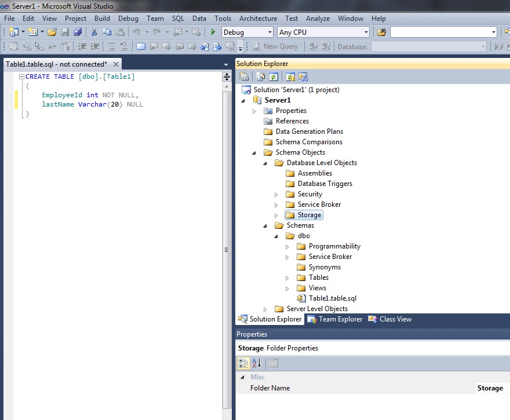The height and width of the screenshot is (420, 510).
Task: Click the New Project toolbar icon
Action: [x=14, y=32]
